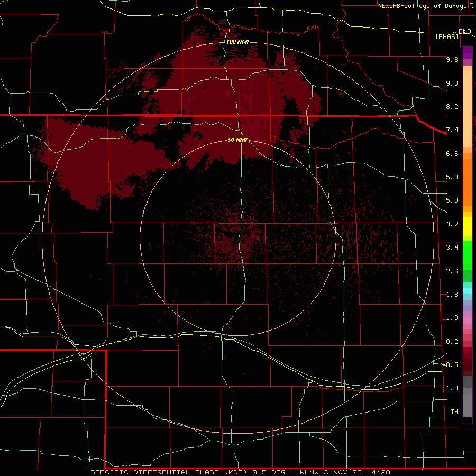Click the radar site center of the scan
The height and width of the screenshot is (476, 476).
click(237, 237)
